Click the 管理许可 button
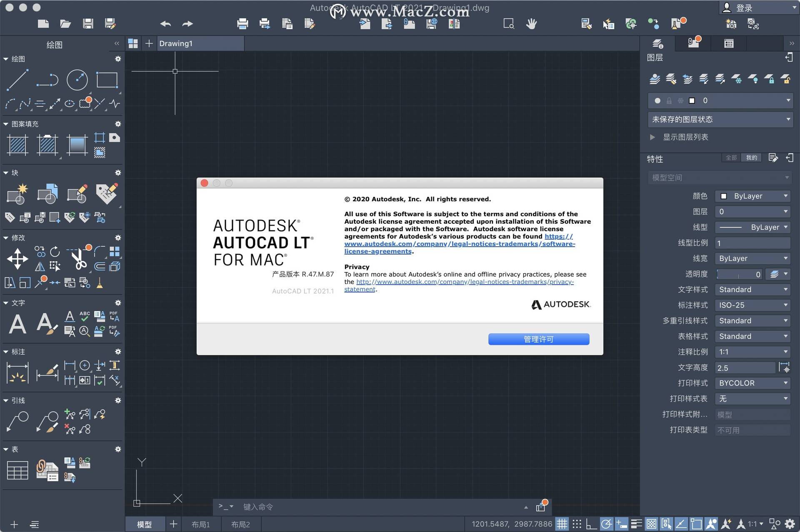This screenshot has height=532, width=800. click(x=539, y=339)
